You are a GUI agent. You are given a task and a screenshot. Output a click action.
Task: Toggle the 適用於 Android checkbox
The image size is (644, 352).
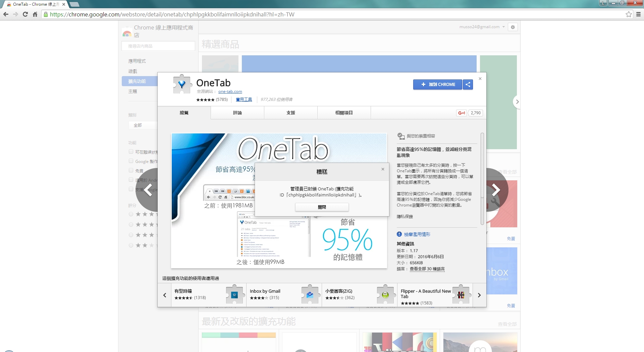pos(131,180)
